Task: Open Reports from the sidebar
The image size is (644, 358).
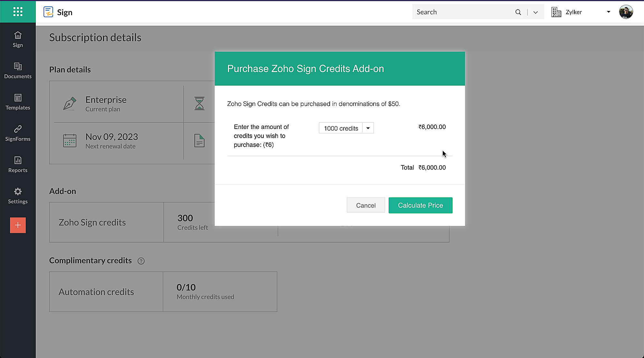Action: [x=18, y=164]
